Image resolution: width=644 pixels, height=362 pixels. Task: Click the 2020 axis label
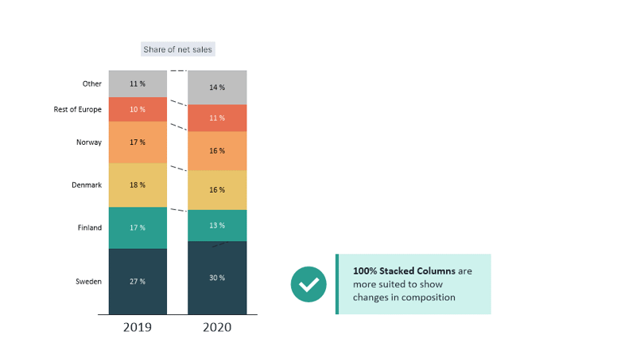217,327
